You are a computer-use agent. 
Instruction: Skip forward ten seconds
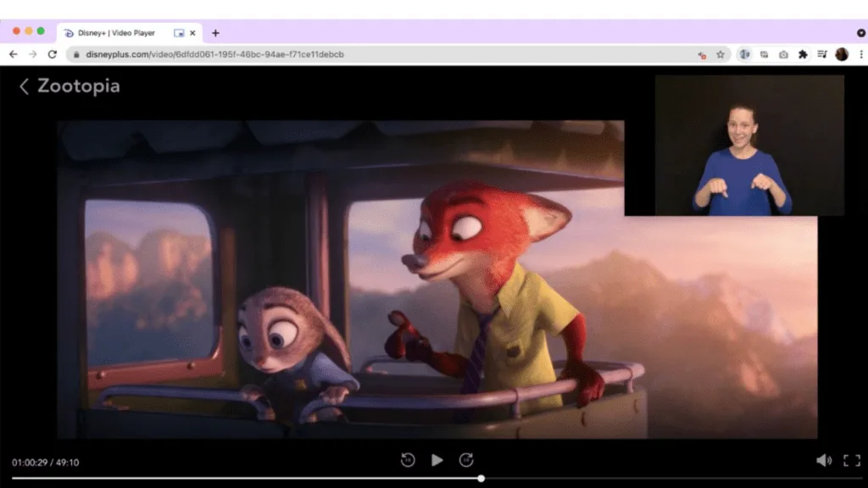tap(466, 460)
